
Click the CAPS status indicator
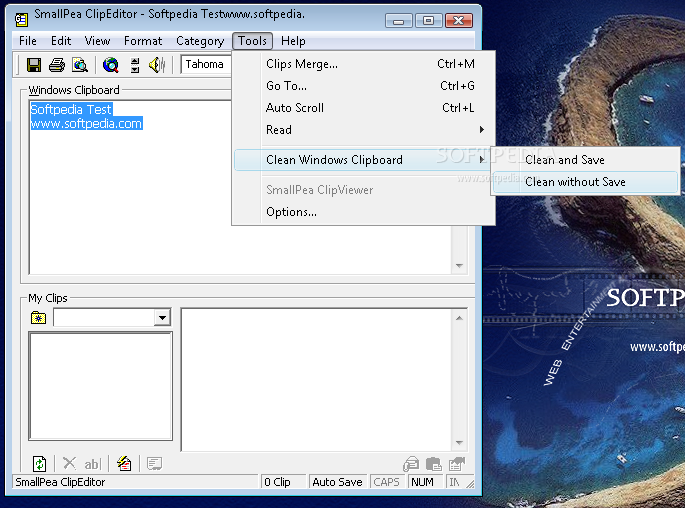coord(386,482)
